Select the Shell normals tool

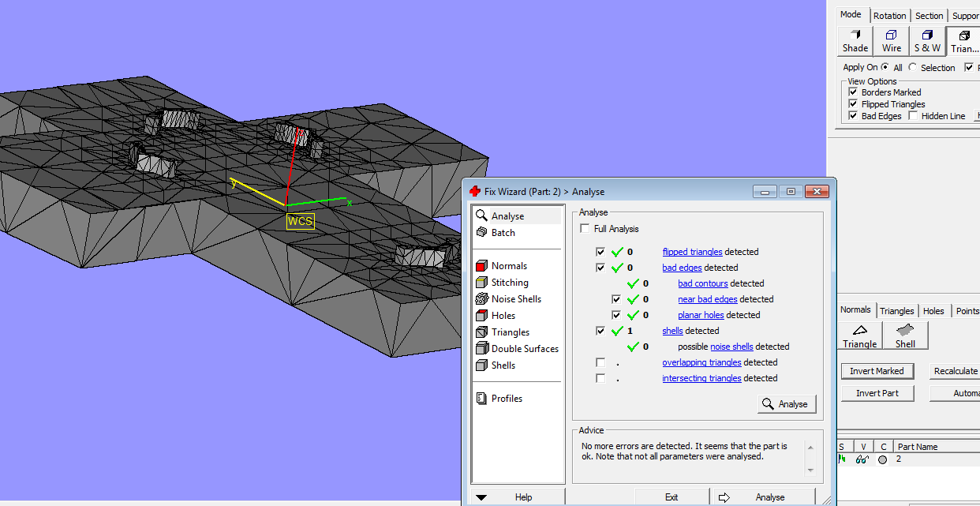pos(905,335)
